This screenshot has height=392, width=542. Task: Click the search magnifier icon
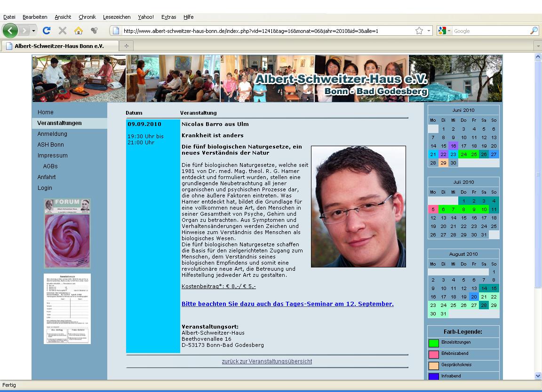(x=534, y=31)
